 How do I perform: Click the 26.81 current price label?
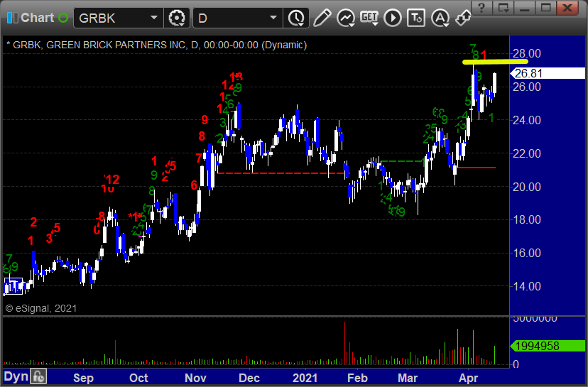coord(548,73)
